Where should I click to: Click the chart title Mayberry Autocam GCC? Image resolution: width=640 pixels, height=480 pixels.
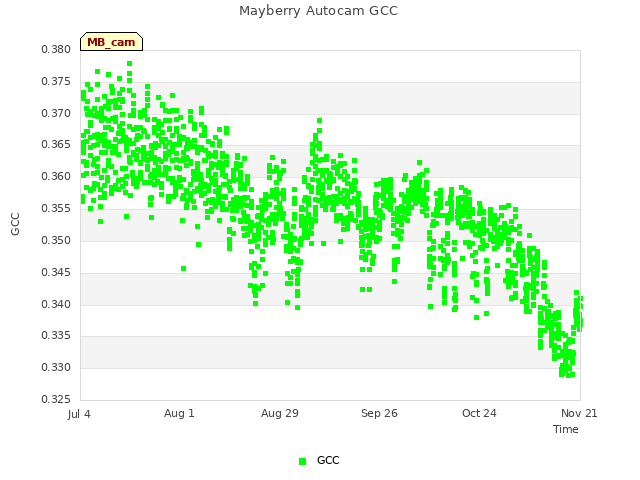(318, 11)
